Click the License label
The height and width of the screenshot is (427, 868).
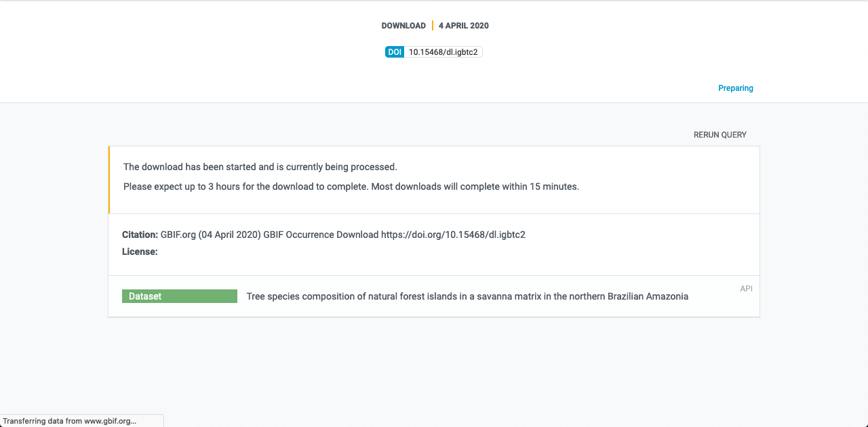(140, 251)
